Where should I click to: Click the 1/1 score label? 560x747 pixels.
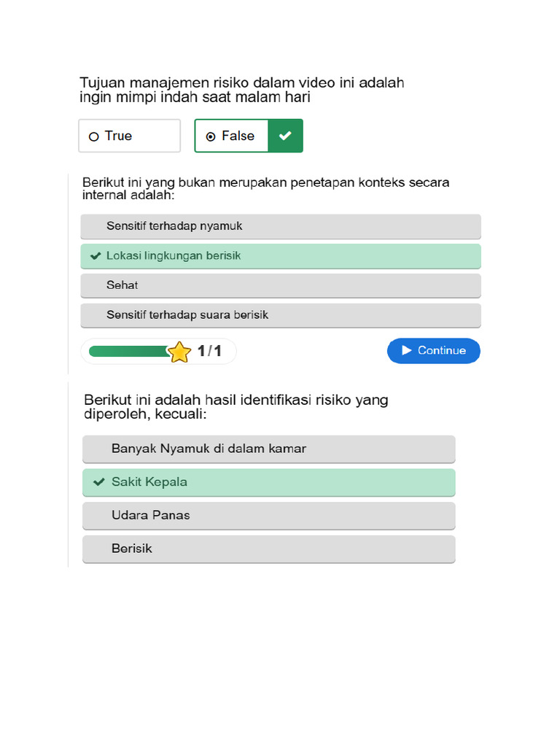[x=209, y=352]
